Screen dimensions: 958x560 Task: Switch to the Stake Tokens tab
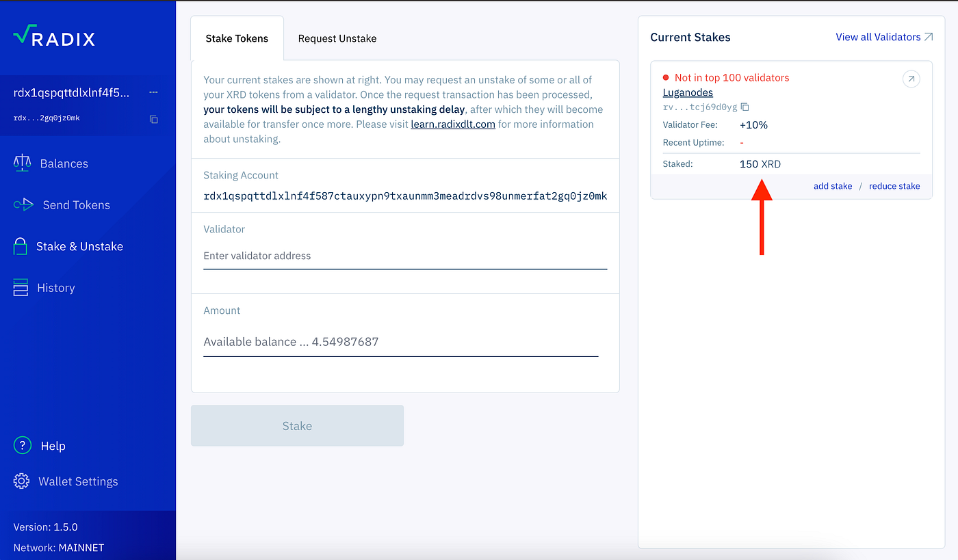237,38
